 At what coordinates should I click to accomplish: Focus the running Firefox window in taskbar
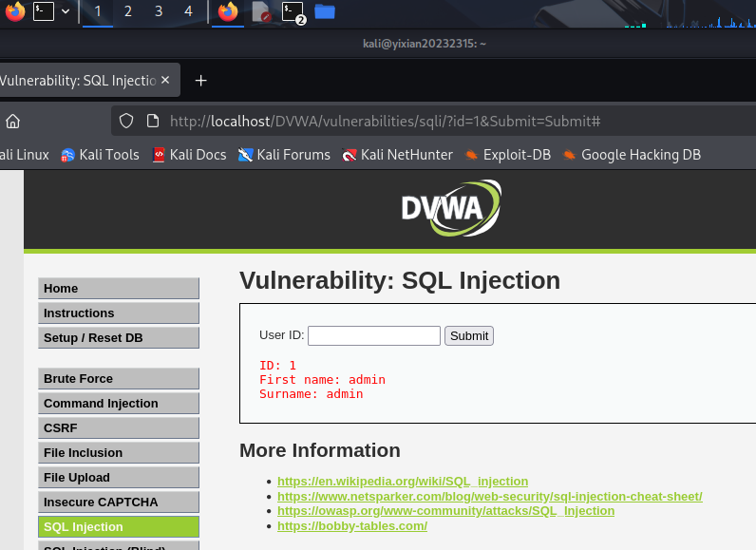pos(228,11)
